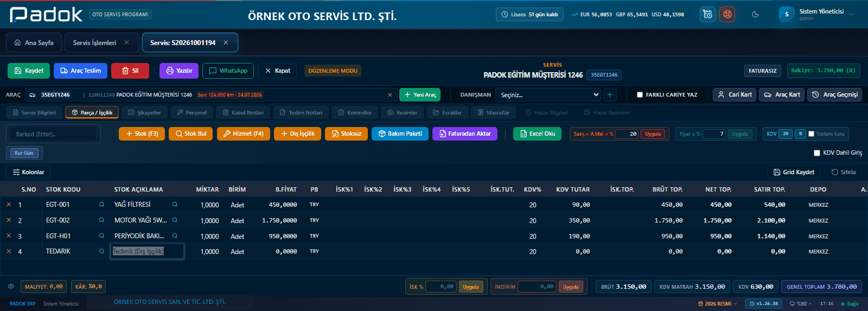The height and width of the screenshot is (311, 868).
Task: Open the Bakım Paketi button
Action: point(400,134)
